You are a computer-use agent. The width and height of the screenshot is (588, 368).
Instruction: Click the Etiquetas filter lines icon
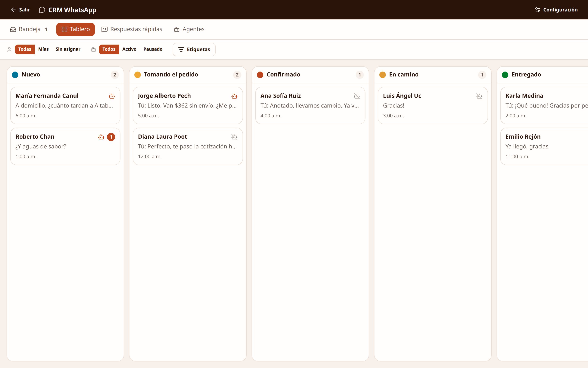tap(181, 50)
